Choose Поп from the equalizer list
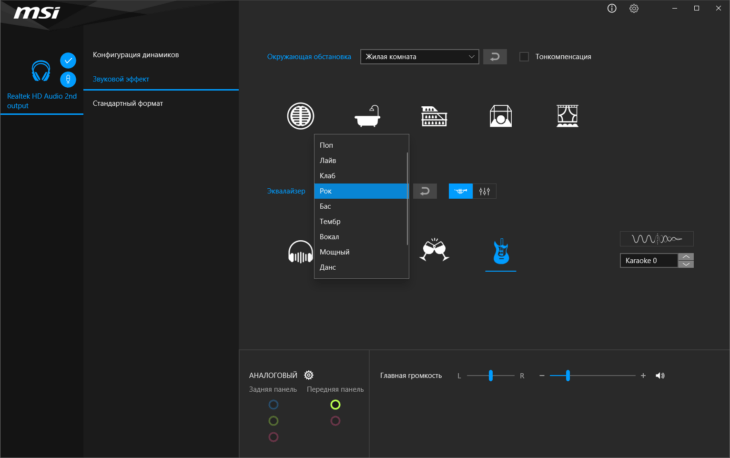This screenshot has width=730, height=458. (360, 145)
